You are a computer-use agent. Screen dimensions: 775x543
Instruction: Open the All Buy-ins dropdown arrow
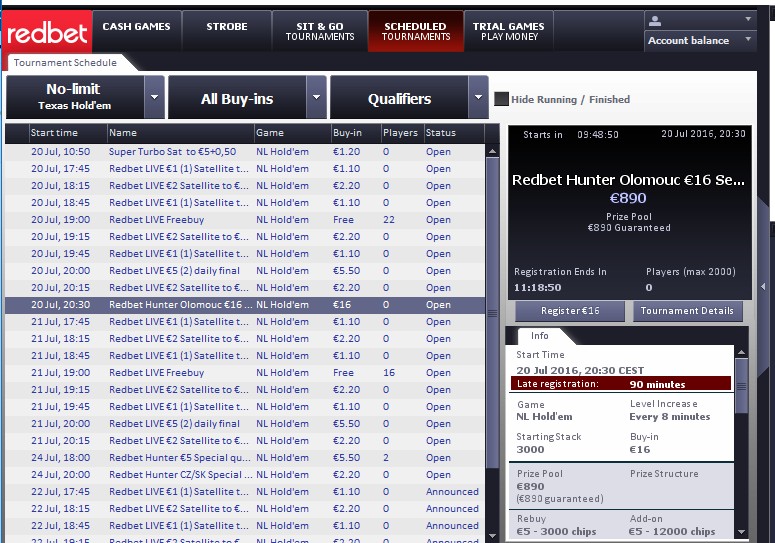316,97
